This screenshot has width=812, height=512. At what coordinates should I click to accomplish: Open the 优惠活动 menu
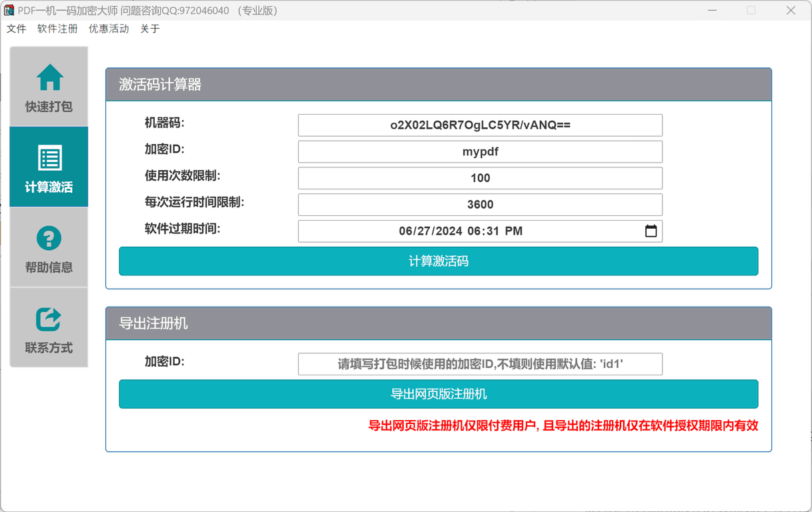pos(108,29)
